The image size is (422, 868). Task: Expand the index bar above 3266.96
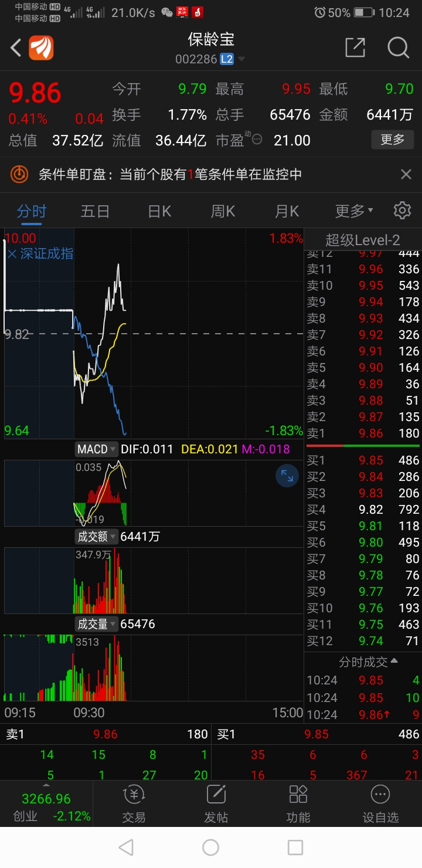click(x=46, y=784)
